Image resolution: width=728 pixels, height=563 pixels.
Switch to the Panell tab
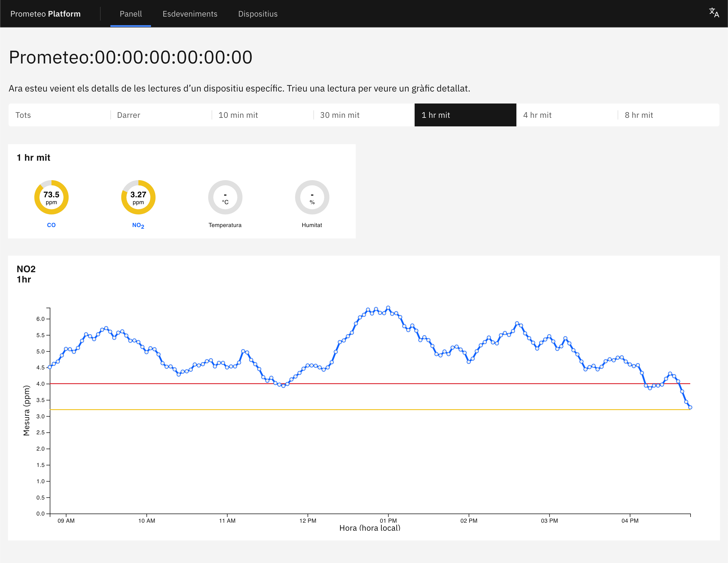click(x=131, y=14)
